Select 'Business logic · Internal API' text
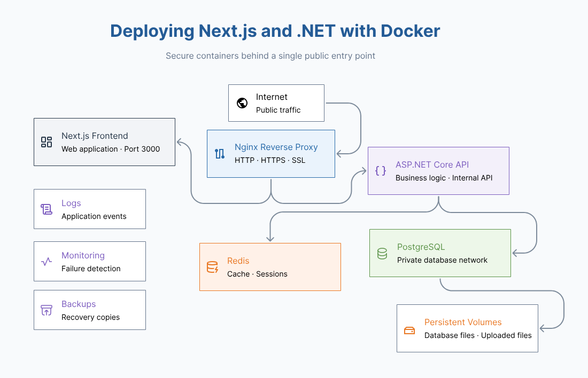 444,178
